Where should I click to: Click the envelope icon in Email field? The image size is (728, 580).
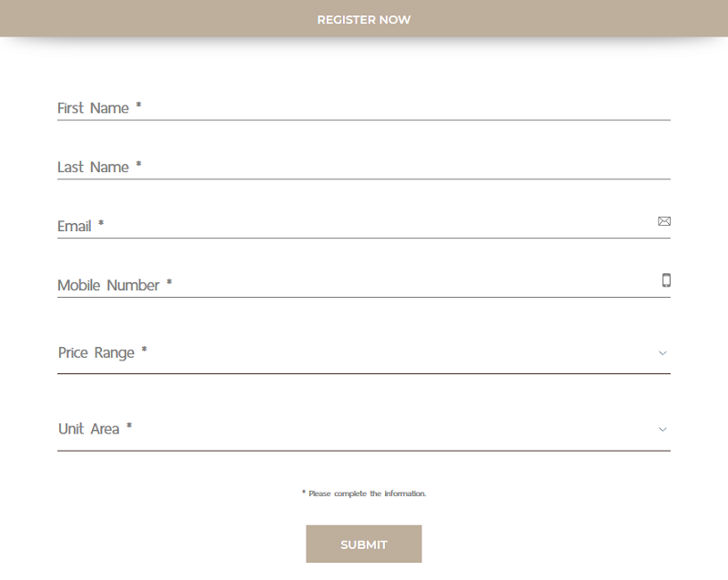pyautogui.click(x=664, y=221)
